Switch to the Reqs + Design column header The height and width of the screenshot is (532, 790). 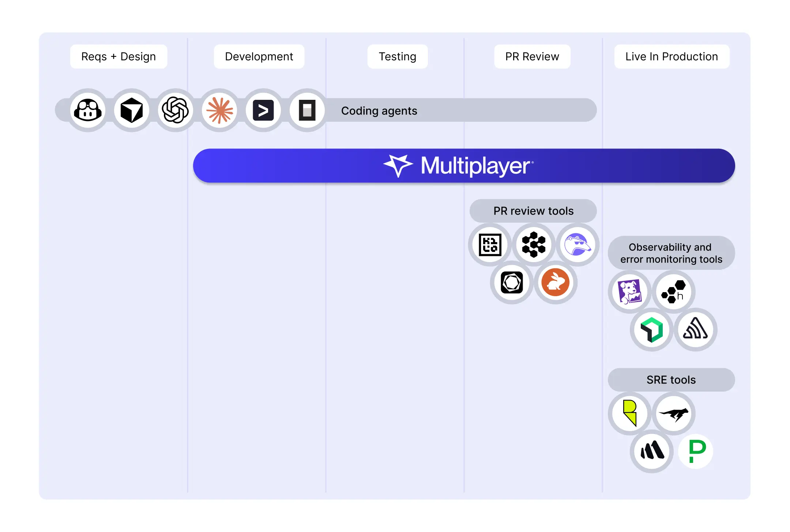pos(118,56)
